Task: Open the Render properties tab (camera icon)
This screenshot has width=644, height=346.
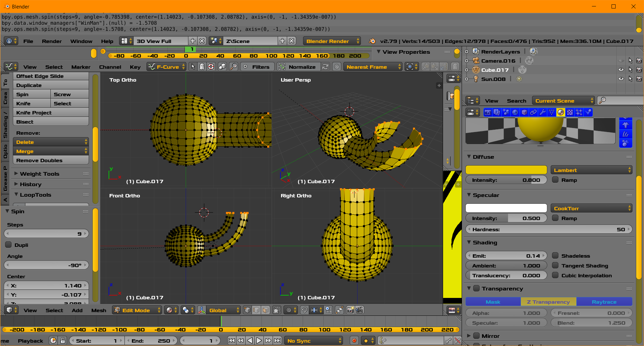Action: (488, 112)
